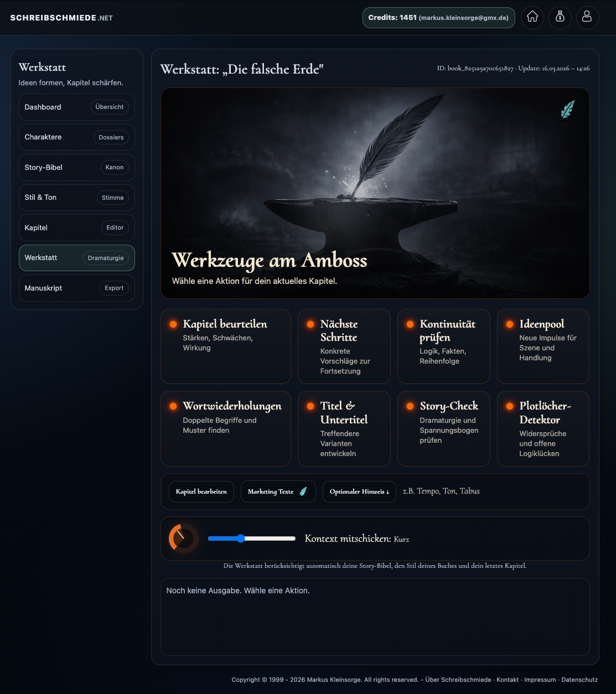Screen dimensions: 616x694
Task: Select the Manuskript Export item
Action: tap(76, 288)
